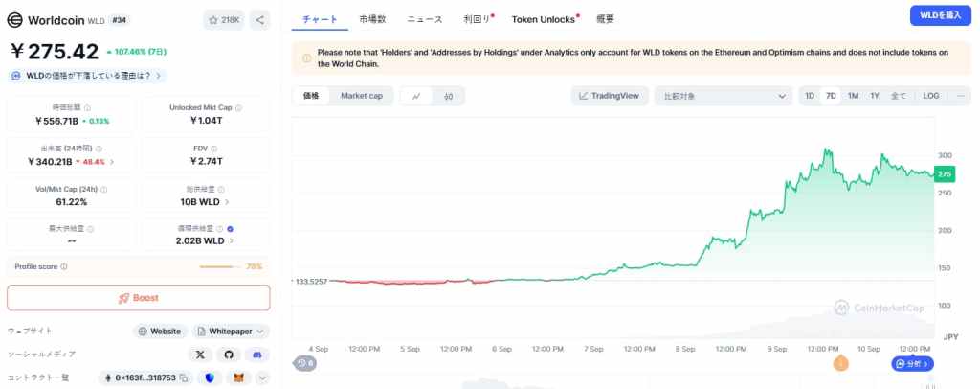Switch chart to line style
The width and height of the screenshot is (980, 389).
[x=416, y=96]
